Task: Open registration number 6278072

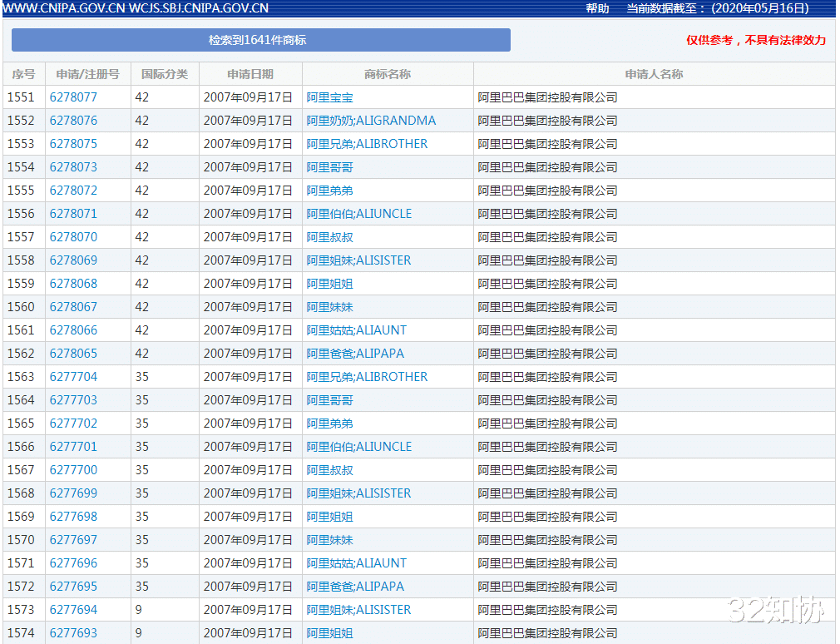Action: pos(73,191)
